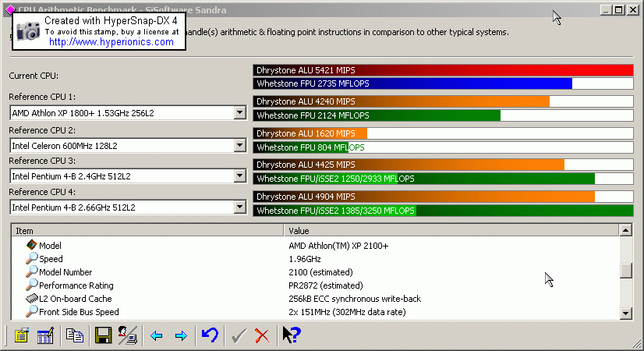
Task: Select Intel Pentium 4-B 2.66GHz combo box
Action: point(128,207)
